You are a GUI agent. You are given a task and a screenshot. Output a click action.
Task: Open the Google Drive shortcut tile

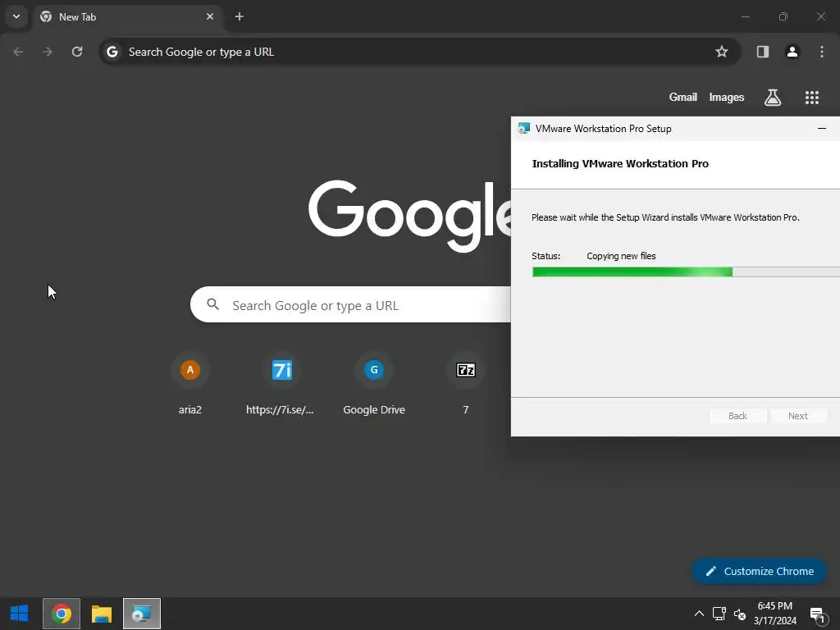click(374, 384)
